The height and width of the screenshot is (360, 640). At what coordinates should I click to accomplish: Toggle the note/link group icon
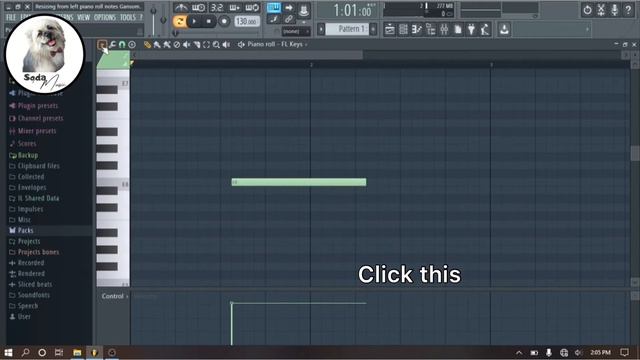(273, 19)
